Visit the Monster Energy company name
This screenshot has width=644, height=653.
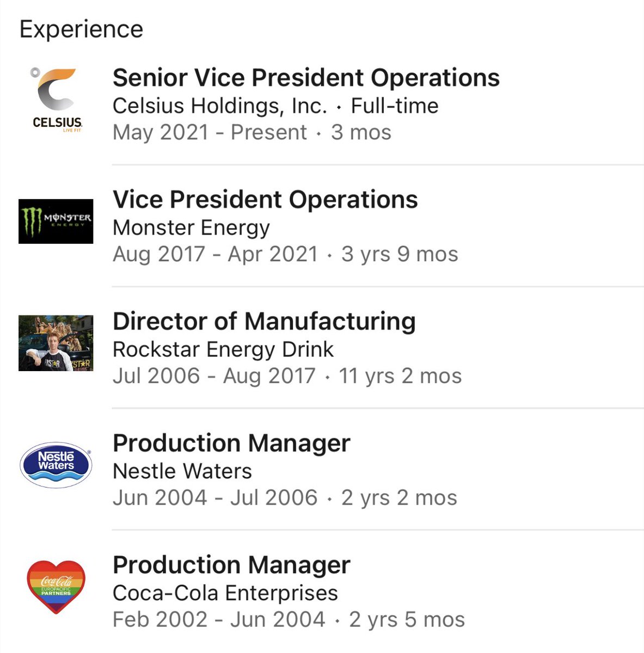(191, 228)
